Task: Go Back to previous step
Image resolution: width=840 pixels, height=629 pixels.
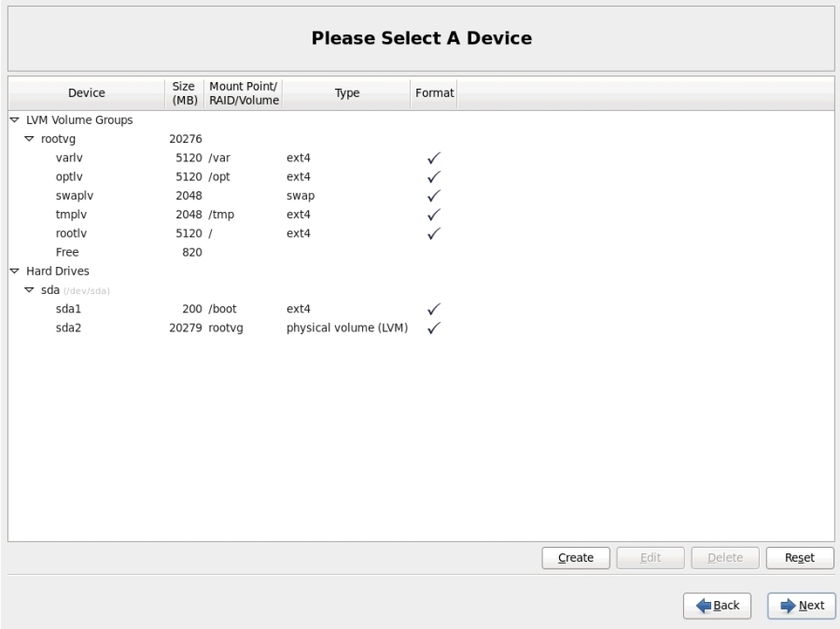Action: click(x=717, y=606)
